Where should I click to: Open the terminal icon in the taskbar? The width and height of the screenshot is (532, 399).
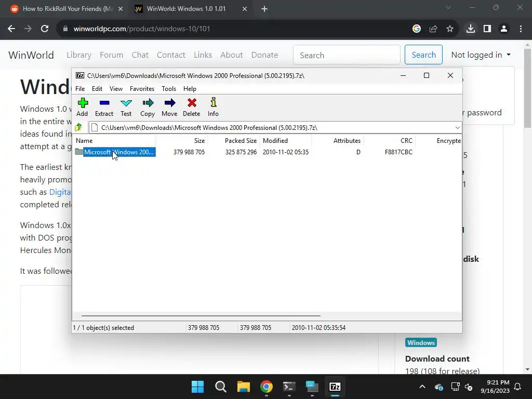[x=289, y=387]
